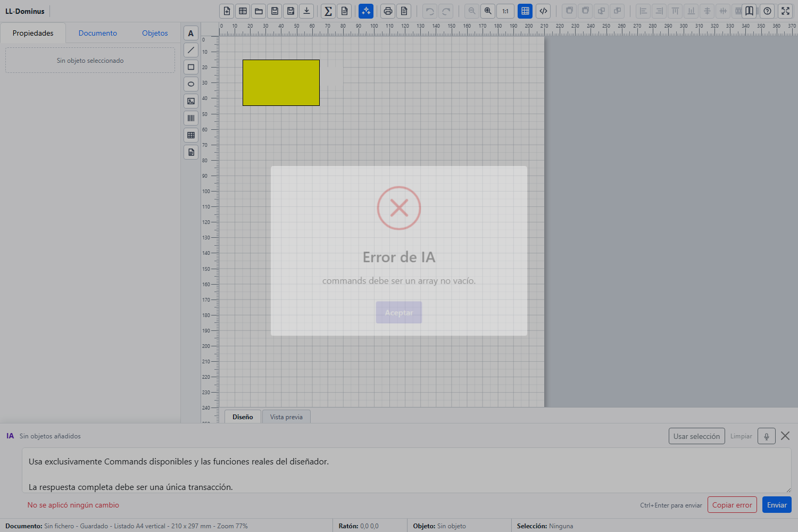
Task: Undo the last action
Action: [430, 11]
